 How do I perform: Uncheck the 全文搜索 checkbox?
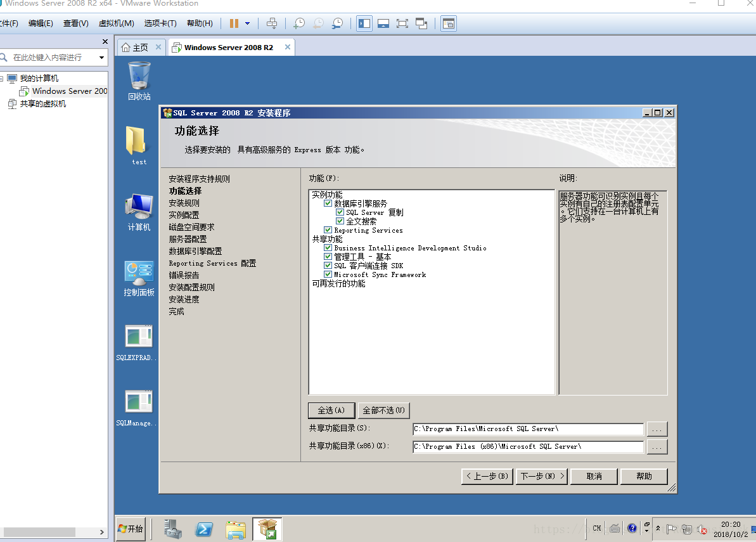pos(340,221)
